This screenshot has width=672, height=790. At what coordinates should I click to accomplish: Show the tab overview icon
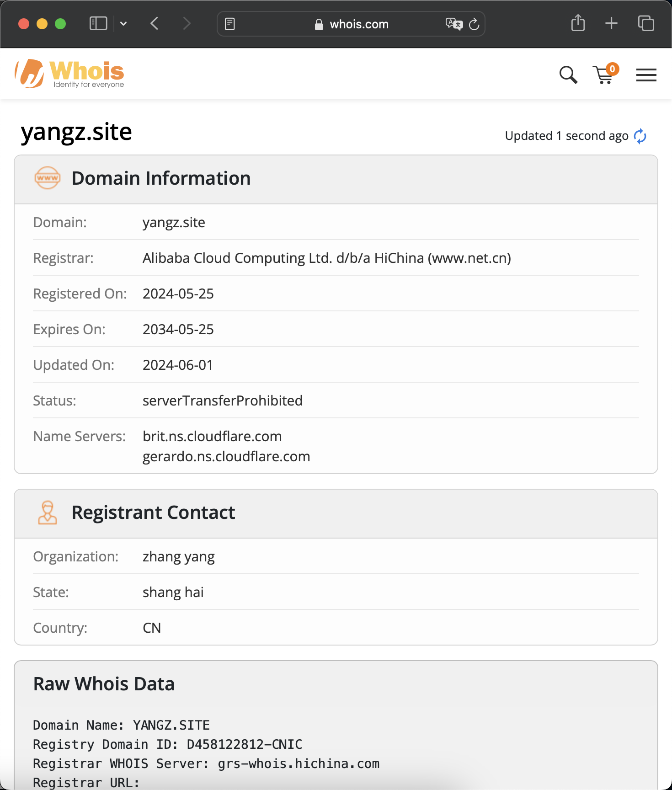coord(646,23)
